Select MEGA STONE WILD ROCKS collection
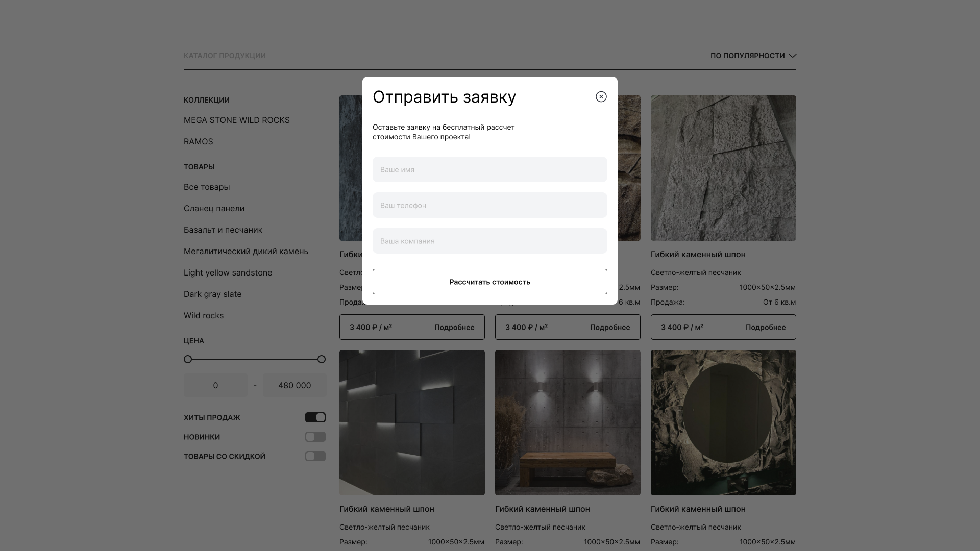 pyautogui.click(x=236, y=120)
